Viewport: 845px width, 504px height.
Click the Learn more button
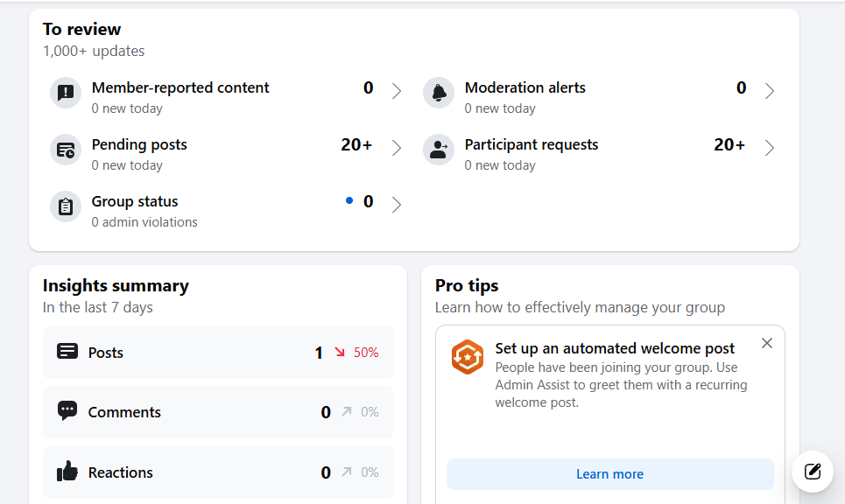610,474
